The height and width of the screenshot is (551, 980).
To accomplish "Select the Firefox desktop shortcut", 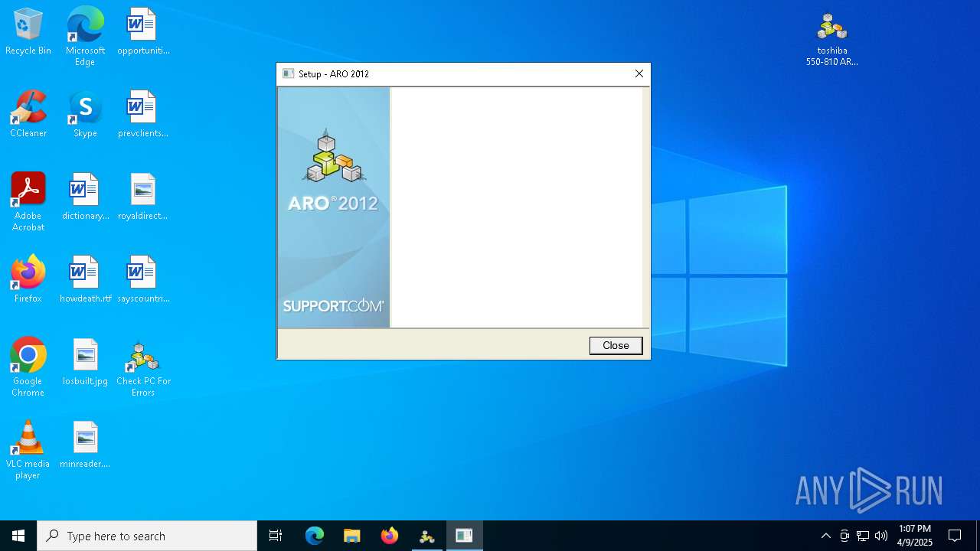I will pyautogui.click(x=28, y=280).
